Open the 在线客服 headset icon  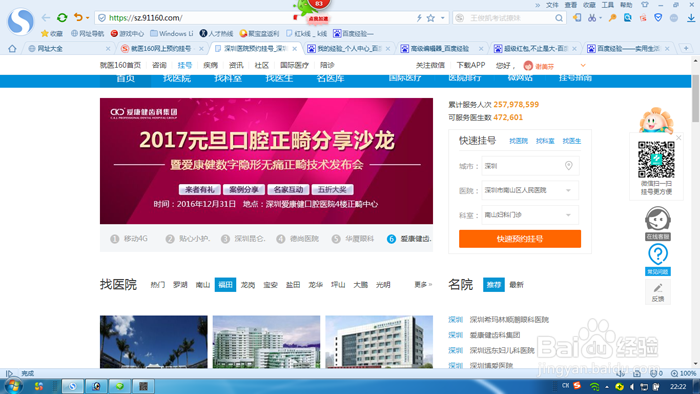pos(658,224)
